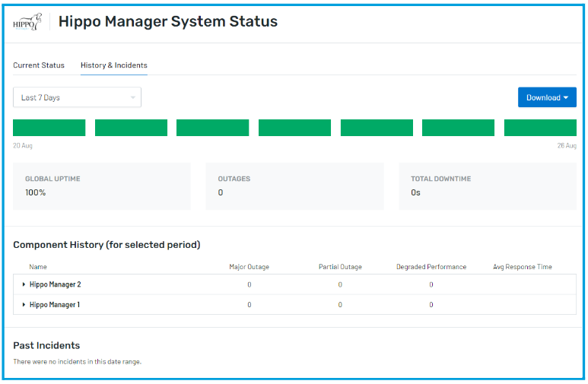Click the Hippo logo in header
Image resolution: width=588 pixels, height=384 pixels.
tap(27, 22)
